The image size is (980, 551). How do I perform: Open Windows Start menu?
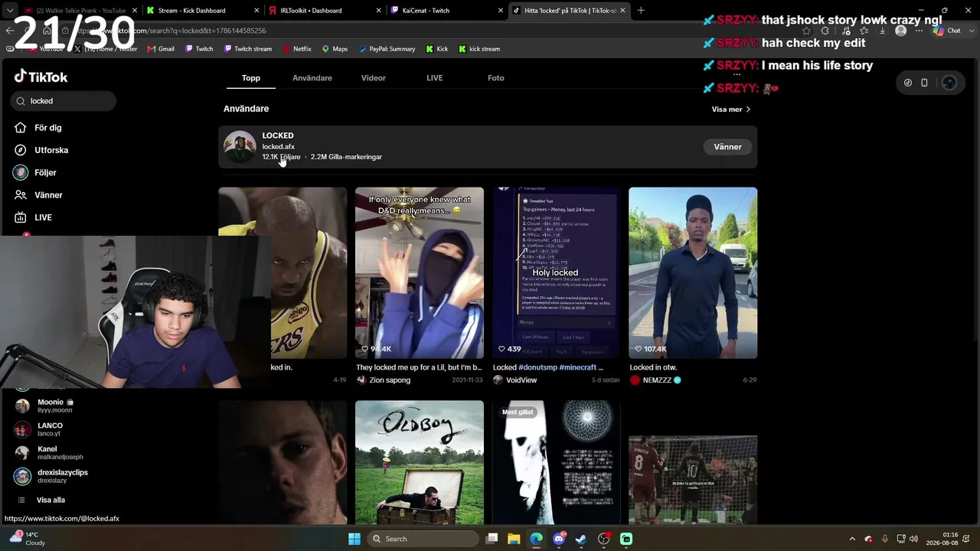pyautogui.click(x=354, y=539)
